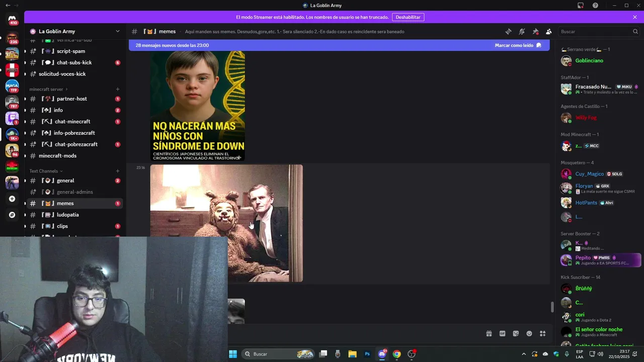Viewport: 644px width, 362px height.
Task: Add a server plus icon
Action: (12, 199)
